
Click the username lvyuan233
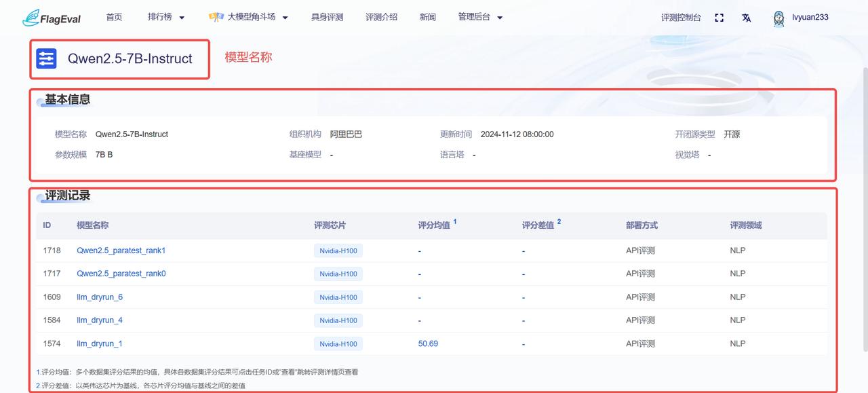pyautogui.click(x=810, y=18)
